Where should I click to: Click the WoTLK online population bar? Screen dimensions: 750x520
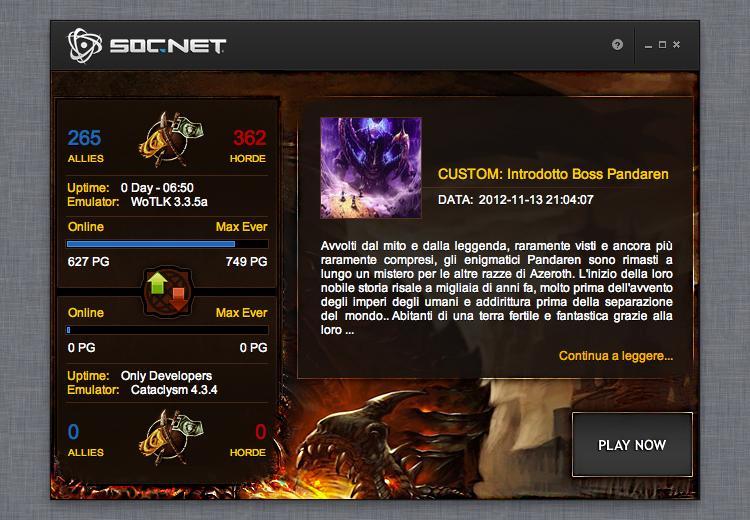coord(167,244)
